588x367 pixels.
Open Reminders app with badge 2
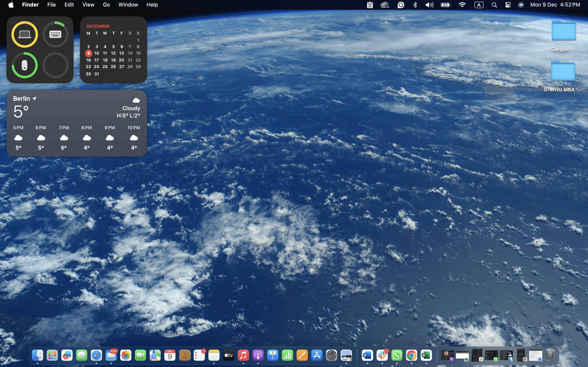click(199, 356)
